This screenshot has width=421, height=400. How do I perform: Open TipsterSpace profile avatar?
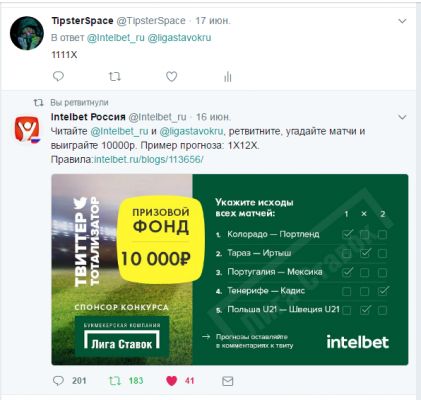click(27, 33)
